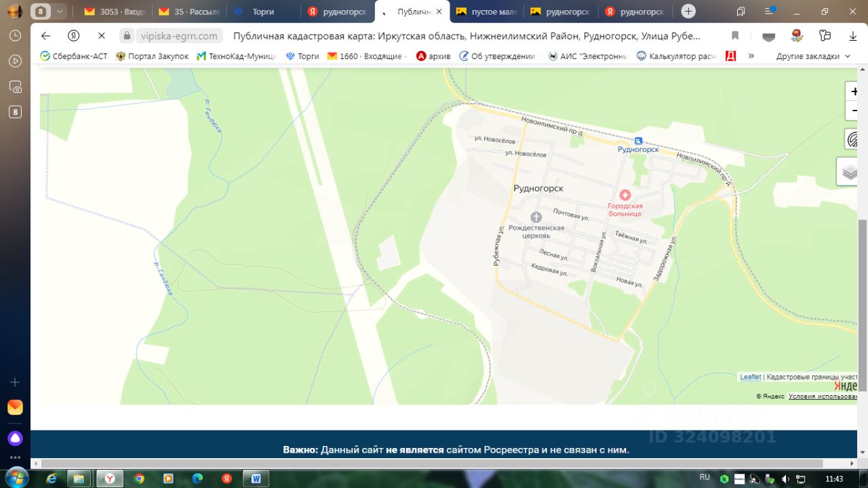Image resolution: width=868 pixels, height=488 pixels.
Task: Open the Yandex Mail sidebar icon
Action: pos(15,407)
